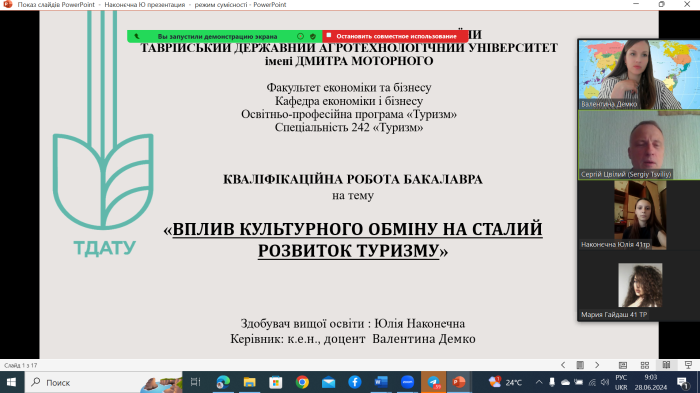Click OneDrive cloud icon in tray
700x393 pixels.
click(565, 382)
